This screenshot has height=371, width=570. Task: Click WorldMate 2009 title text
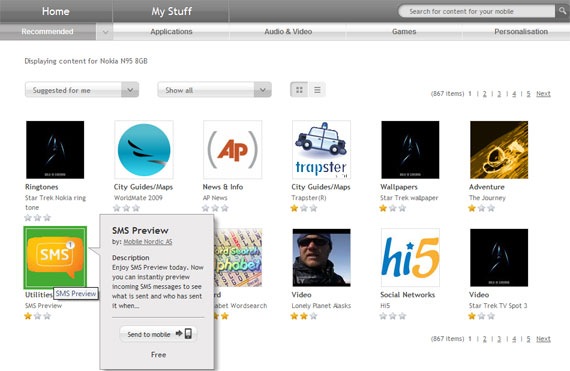pyautogui.click(x=138, y=198)
